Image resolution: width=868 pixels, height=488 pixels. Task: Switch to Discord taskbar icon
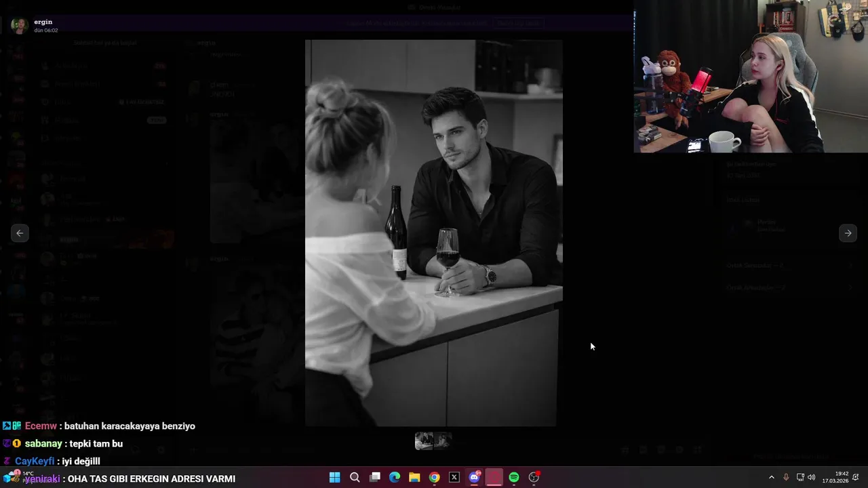point(475,477)
